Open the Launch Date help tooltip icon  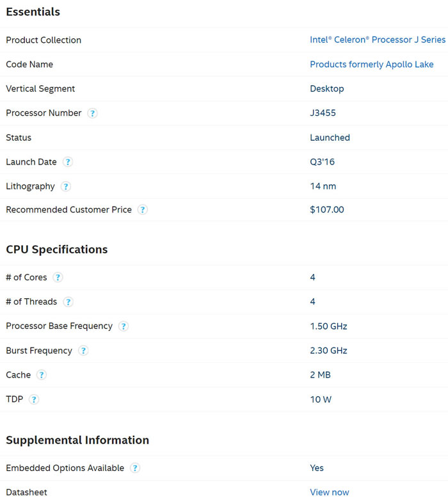tap(68, 162)
